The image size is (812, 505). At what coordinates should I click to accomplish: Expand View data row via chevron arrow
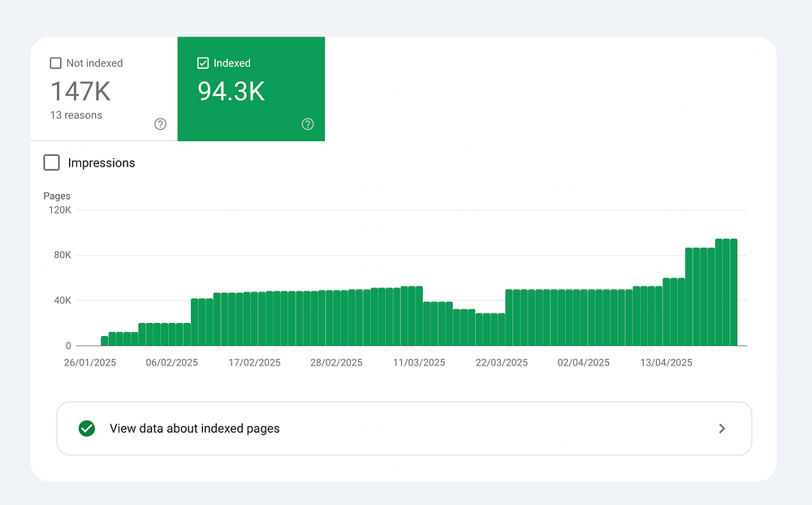(x=722, y=429)
